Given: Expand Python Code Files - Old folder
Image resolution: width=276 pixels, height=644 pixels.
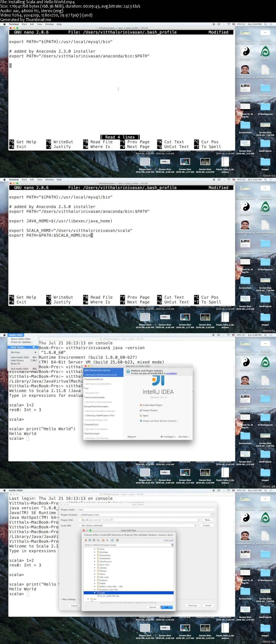Looking at the screenshot, I should tap(95, 587).
